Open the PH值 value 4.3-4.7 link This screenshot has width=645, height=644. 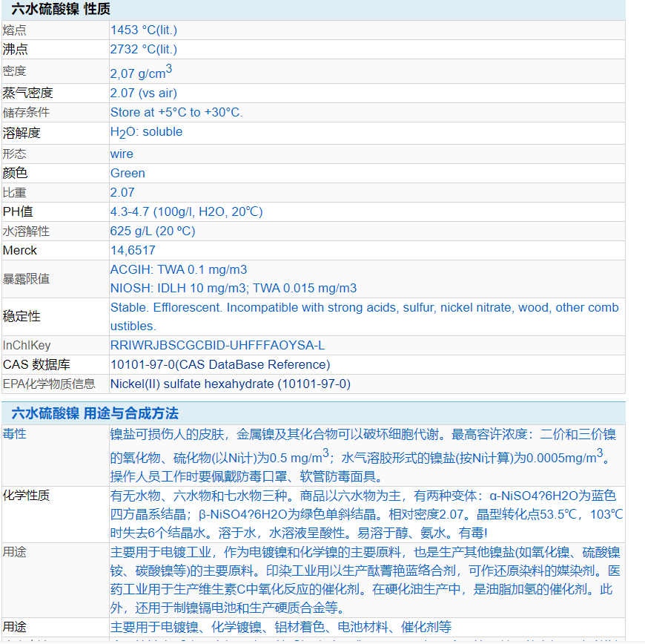pyautogui.click(x=189, y=211)
